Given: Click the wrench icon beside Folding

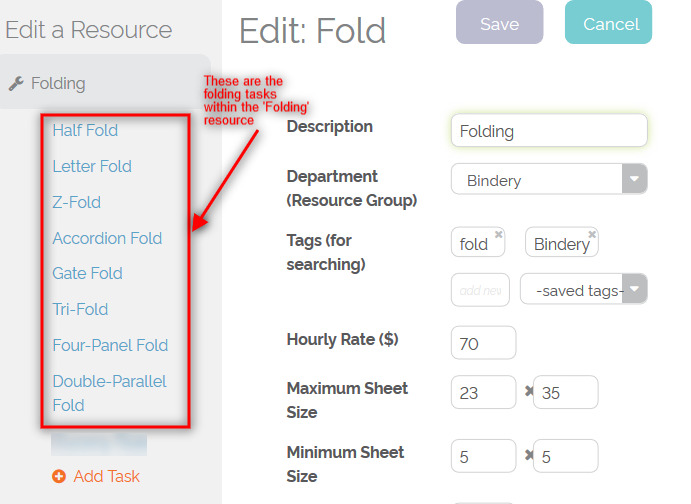Looking at the screenshot, I should (16, 84).
